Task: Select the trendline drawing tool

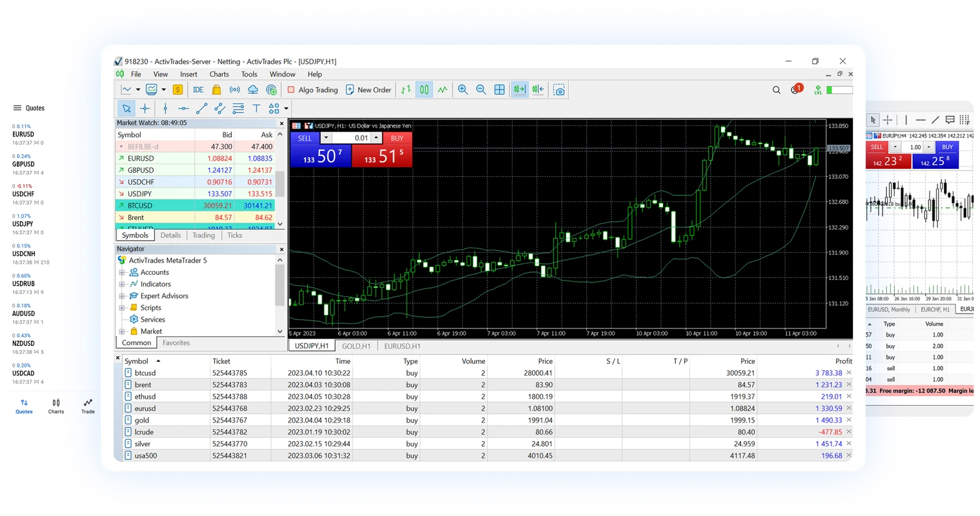Action: [201, 108]
